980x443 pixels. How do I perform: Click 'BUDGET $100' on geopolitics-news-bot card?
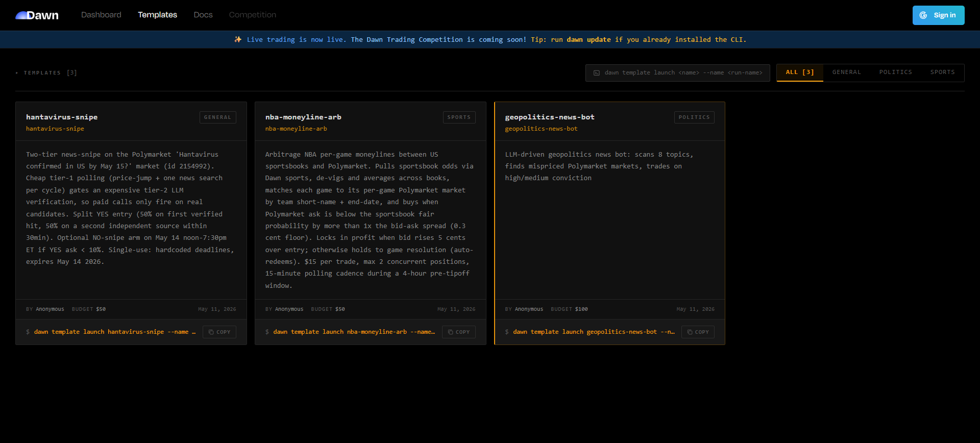point(569,309)
